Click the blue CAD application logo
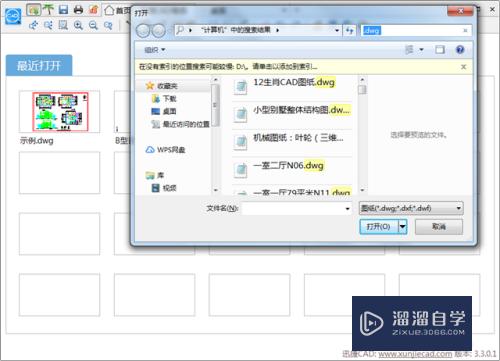Image resolution: width=500 pixels, height=361 pixels. (x=13, y=16)
